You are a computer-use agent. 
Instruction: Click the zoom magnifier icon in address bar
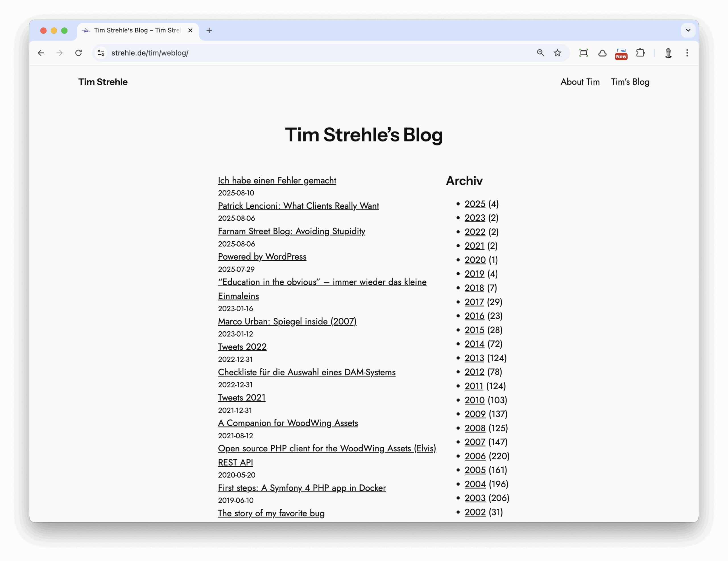tap(540, 53)
